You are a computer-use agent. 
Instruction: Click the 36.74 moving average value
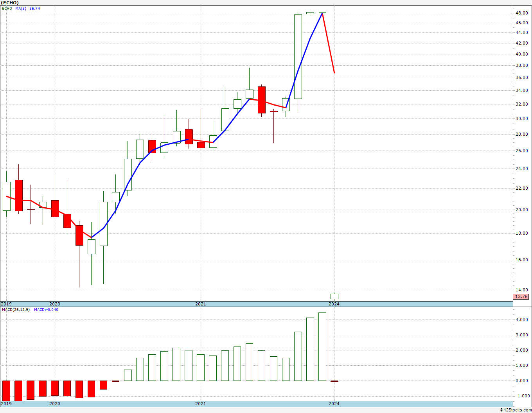(34, 8)
